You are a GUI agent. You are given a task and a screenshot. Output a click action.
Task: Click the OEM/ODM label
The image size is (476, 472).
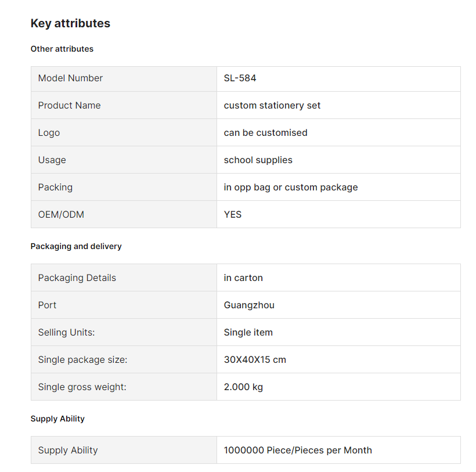pos(61,215)
